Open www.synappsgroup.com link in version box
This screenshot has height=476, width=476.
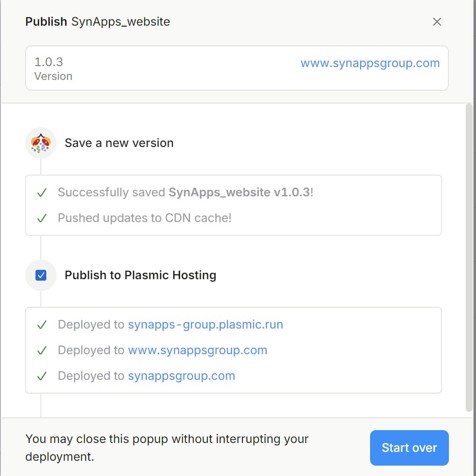click(370, 63)
